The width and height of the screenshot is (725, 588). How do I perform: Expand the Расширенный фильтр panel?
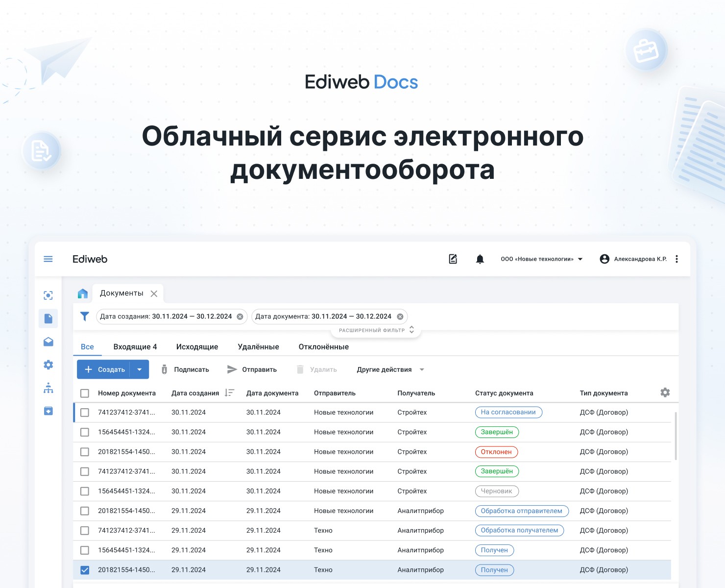(x=376, y=330)
